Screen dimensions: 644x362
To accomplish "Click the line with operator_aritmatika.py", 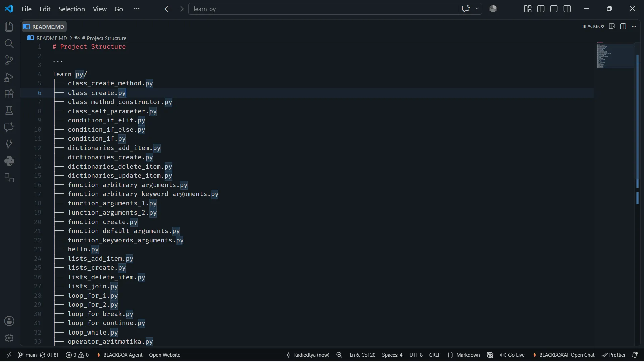I will tap(110, 342).
